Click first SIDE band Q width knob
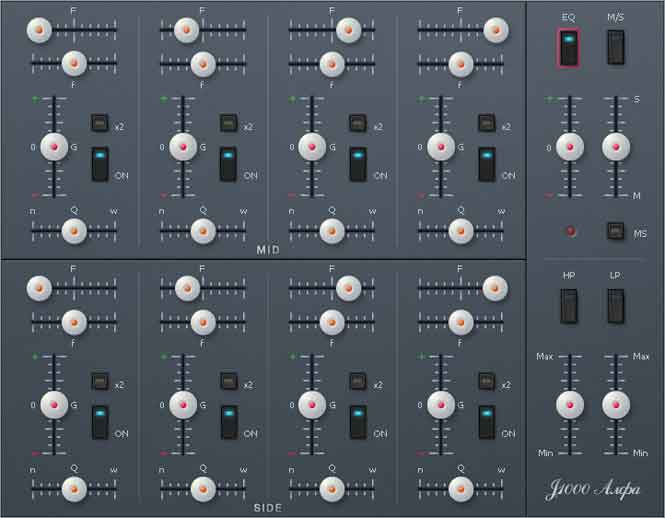This screenshot has width=665, height=518. [x=74, y=489]
